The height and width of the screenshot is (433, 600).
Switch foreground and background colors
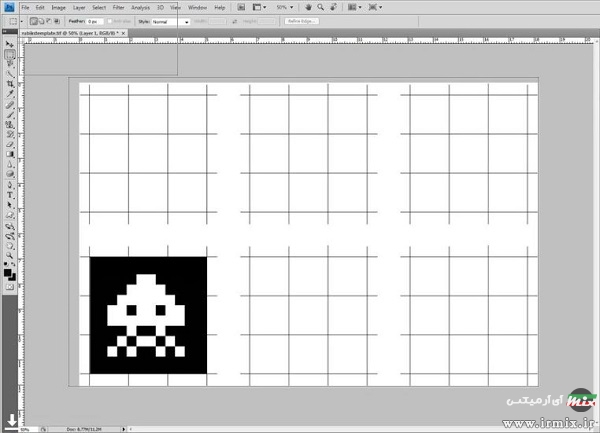[x=13, y=265]
